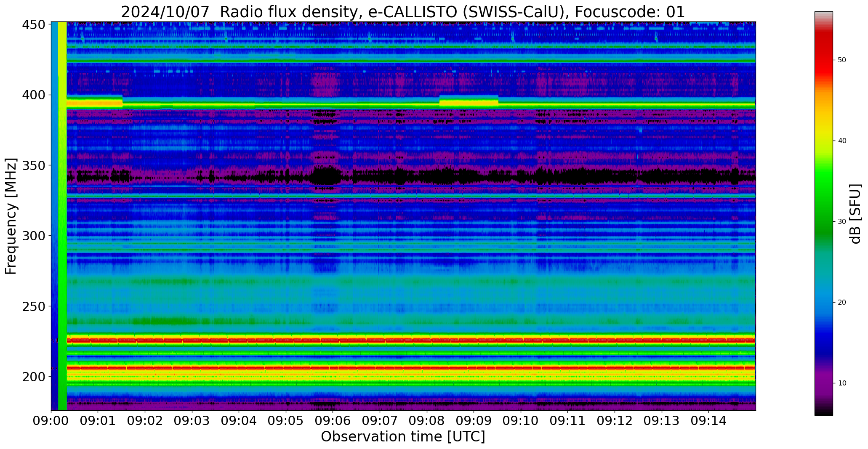Click the 09:07 time tick label
868x449 pixels.
pyautogui.click(x=380, y=421)
